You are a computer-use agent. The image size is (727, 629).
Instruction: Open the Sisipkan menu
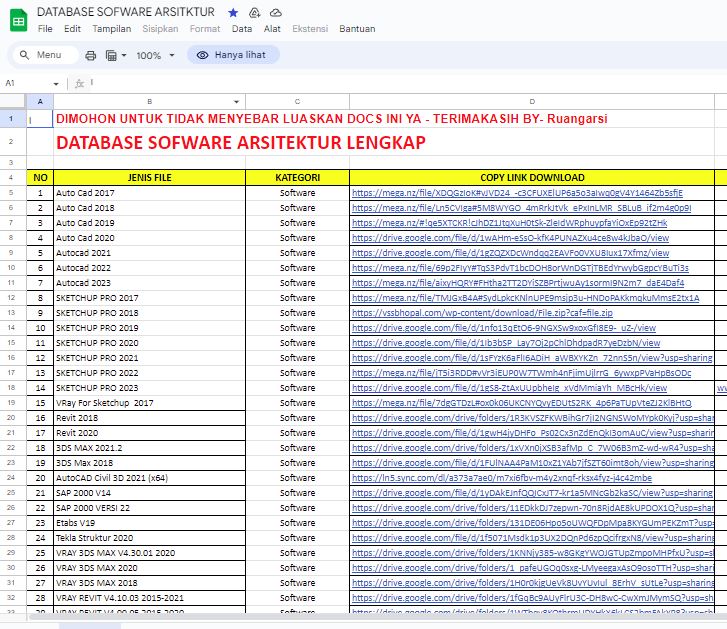tap(160, 29)
